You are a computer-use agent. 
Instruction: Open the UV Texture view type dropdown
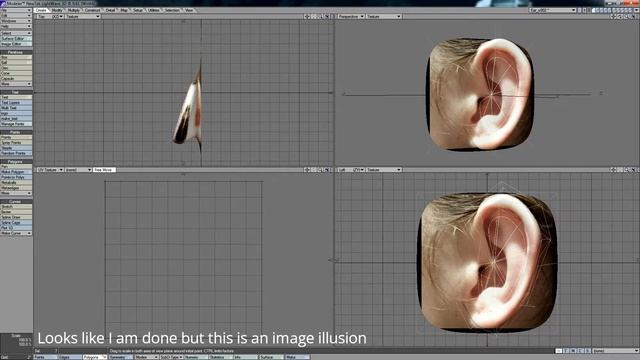coord(50,170)
